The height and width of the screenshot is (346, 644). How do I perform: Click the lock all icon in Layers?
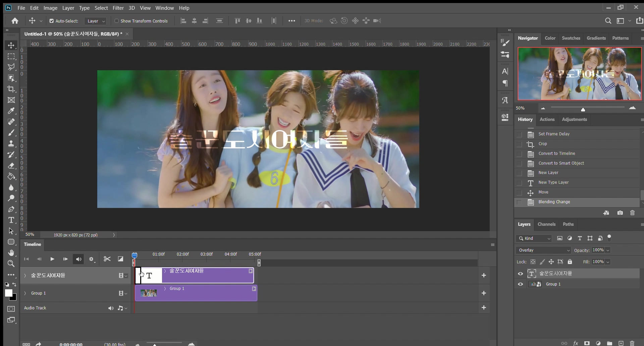(570, 262)
